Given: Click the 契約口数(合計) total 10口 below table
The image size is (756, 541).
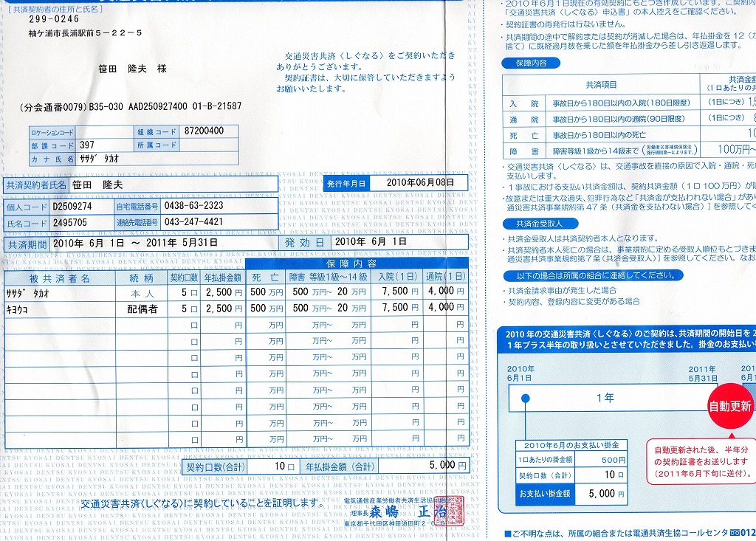Looking at the screenshot, I should click(x=284, y=466).
